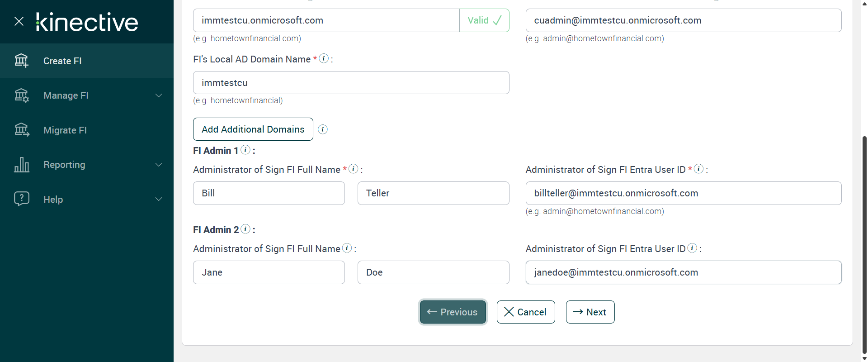The image size is (868, 362).
Task: Click the info icon beside FI Admin 1
Action: click(x=245, y=150)
